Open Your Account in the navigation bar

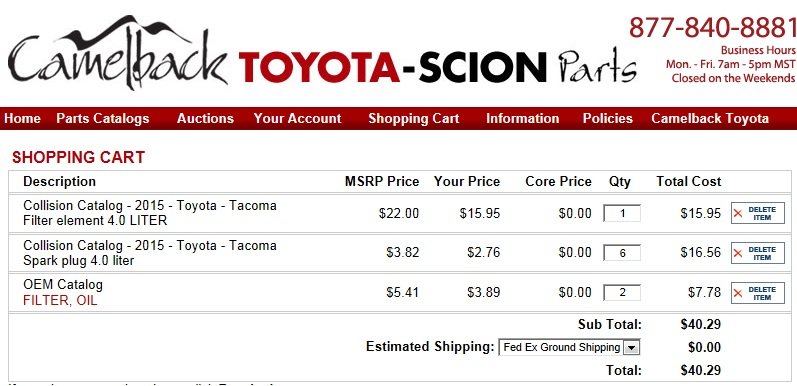click(297, 118)
